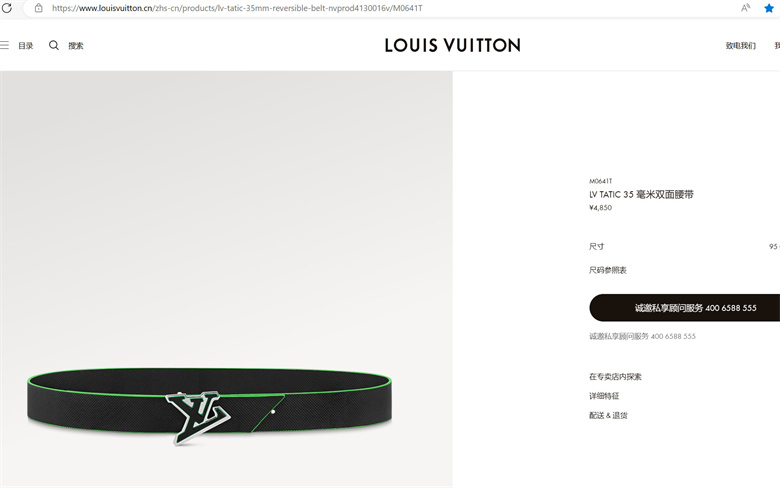Viewport: 780px width, 488px height.
Task: Open the hamburger menu icon
Action: (x=4, y=45)
